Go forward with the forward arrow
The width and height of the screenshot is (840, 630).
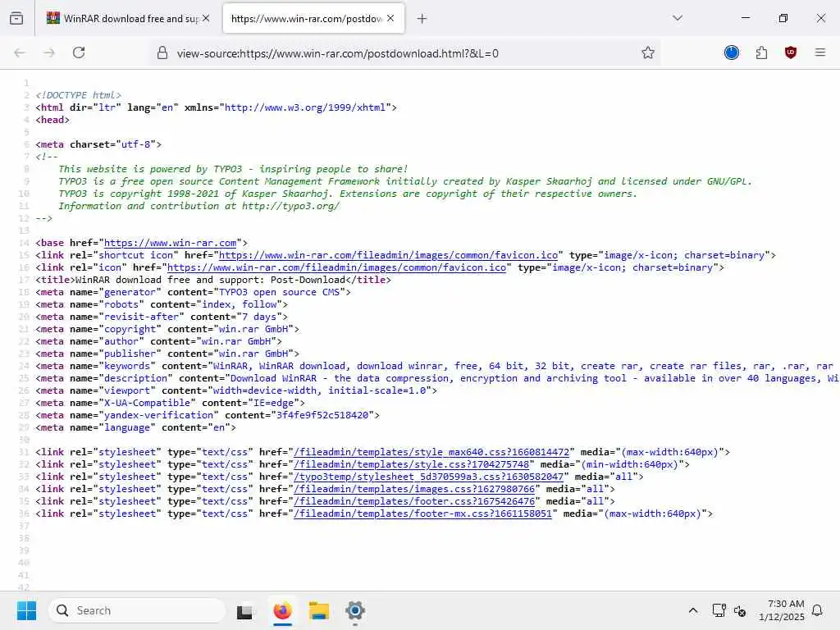coord(49,52)
